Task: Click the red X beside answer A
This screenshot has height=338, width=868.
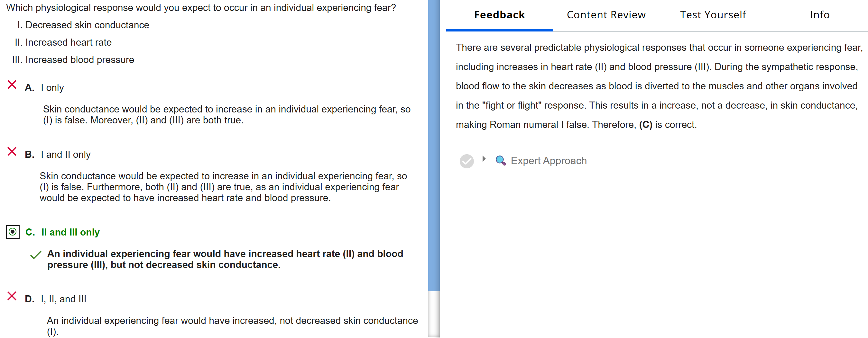Action: [x=12, y=85]
